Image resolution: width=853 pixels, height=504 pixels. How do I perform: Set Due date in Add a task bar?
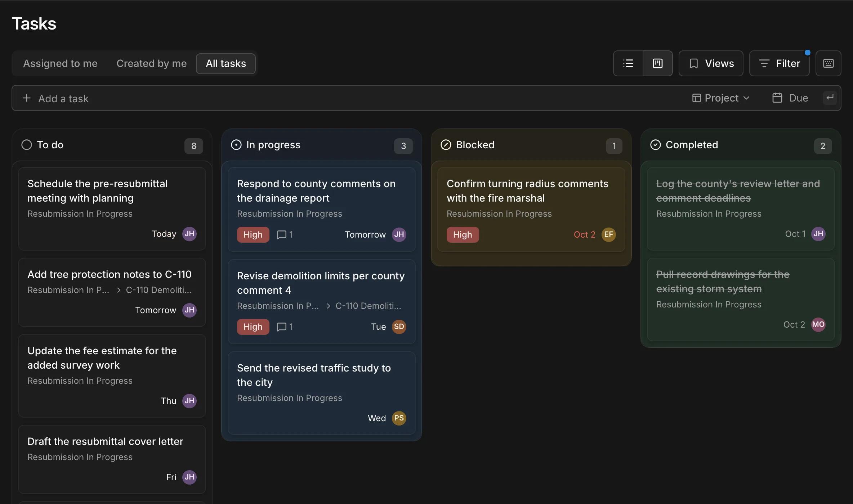(x=790, y=98)
